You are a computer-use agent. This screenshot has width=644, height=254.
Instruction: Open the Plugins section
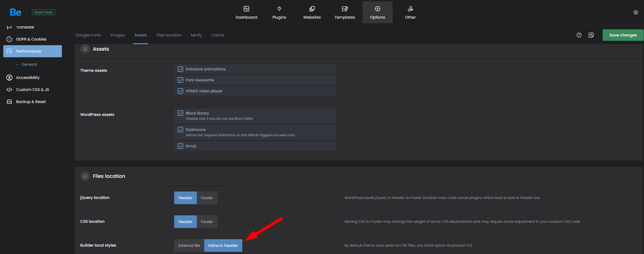[279, 13]
